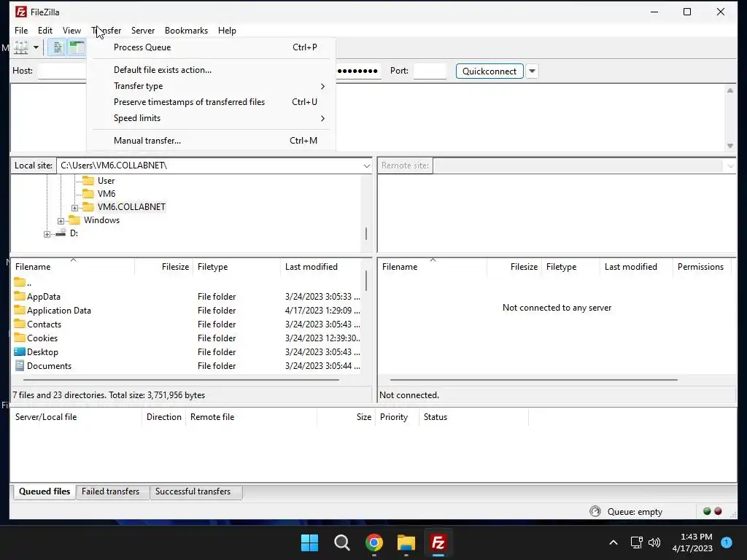Select the VM6 folder in local tree
The image size is (747, 560).
click(107, 194)
